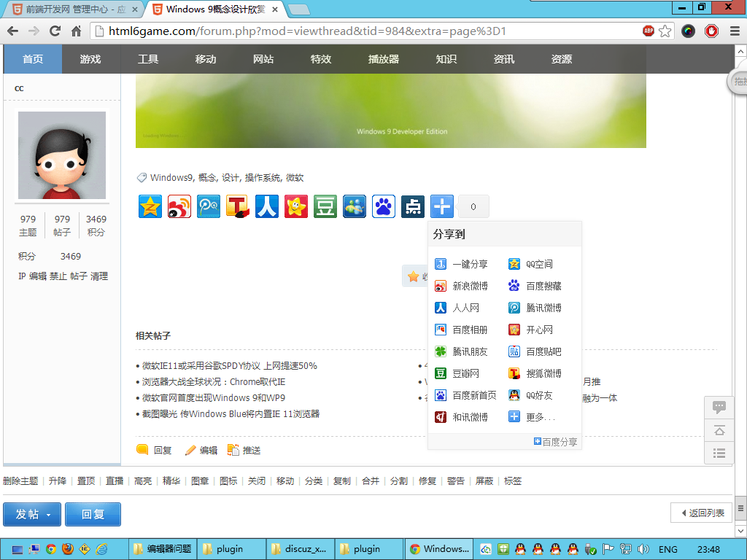Click 推送 link under post
The width and height of the screenshot is (747, 560).
coord(244,450)
